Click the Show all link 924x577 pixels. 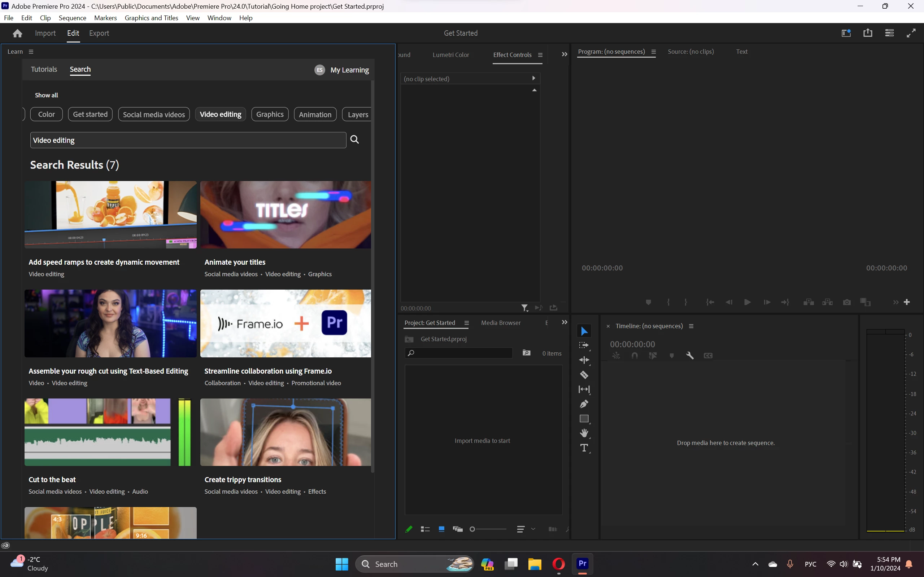(x=46, y=95)
